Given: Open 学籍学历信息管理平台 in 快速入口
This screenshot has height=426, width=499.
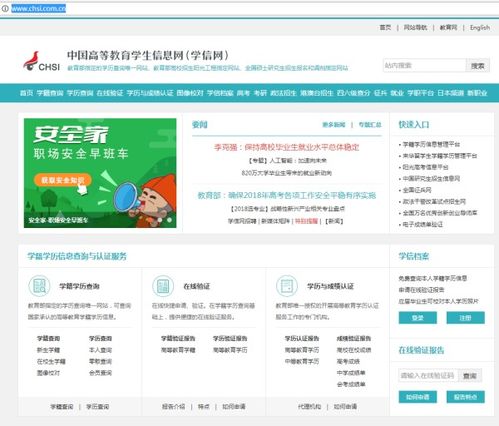Looking at the screenshot, I should click(x=431, y=144).
